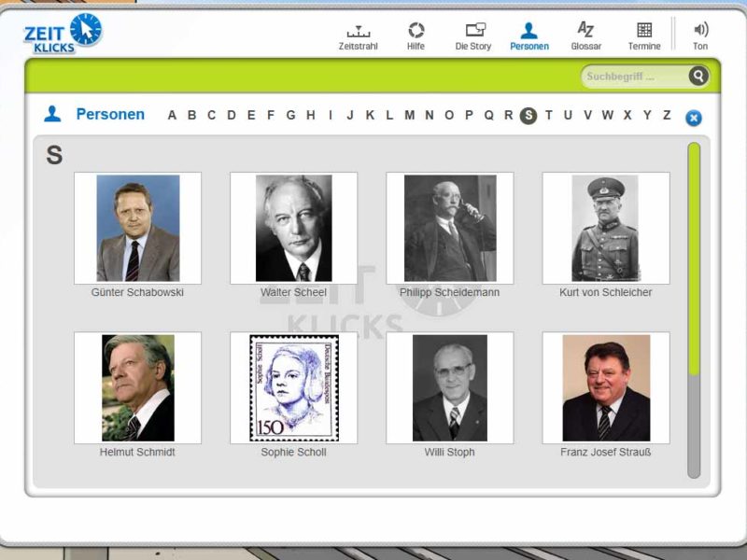747x560 pixels.
Task: Select the Personen icon in top navigation
Action: pos(529,31)
